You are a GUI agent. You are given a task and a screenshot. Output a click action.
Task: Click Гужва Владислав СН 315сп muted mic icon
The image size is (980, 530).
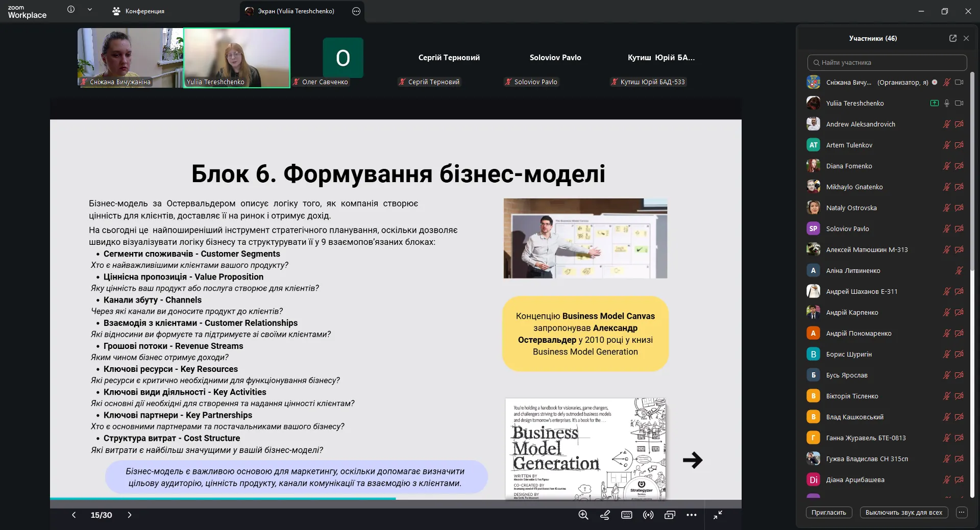pyautogui.click(x=946, y=459)
